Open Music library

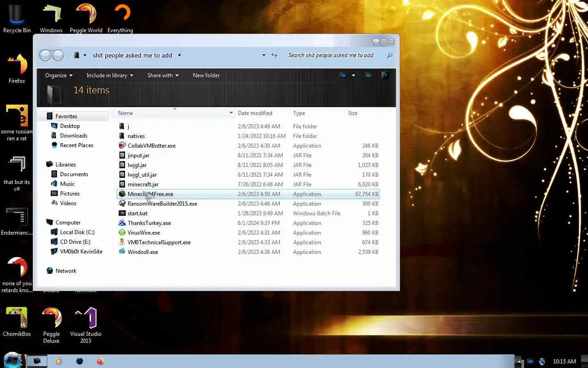coord(68,184)
